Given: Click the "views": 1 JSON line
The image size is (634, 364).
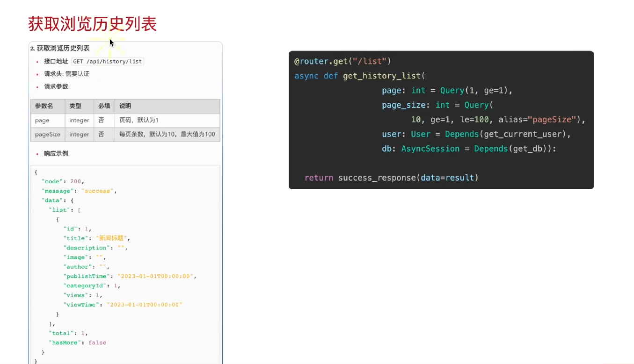Looking at the screenshot, I should tap(83, 295).
